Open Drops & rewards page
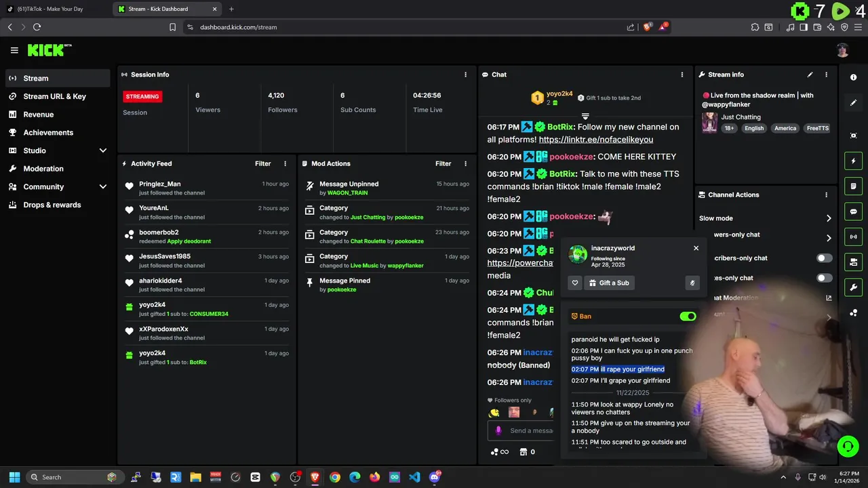 pyautogui.click(x=58, y=205)
